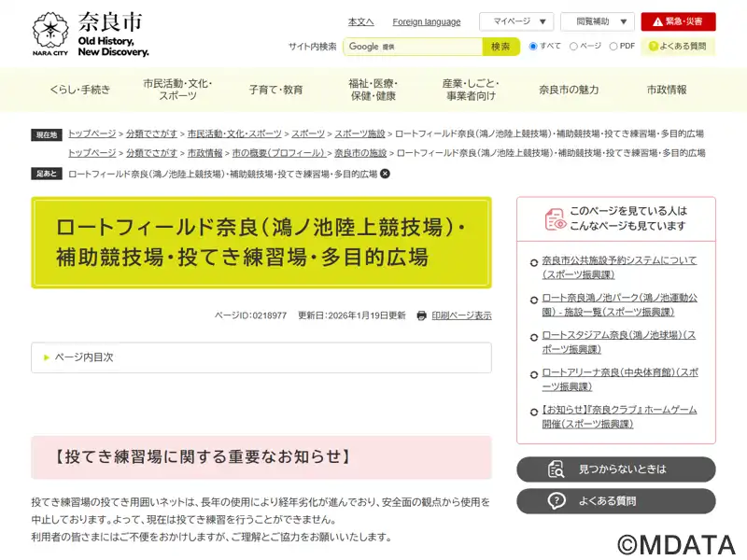
Task: Open the マイページ dropdown
Action: coord(515,21)
